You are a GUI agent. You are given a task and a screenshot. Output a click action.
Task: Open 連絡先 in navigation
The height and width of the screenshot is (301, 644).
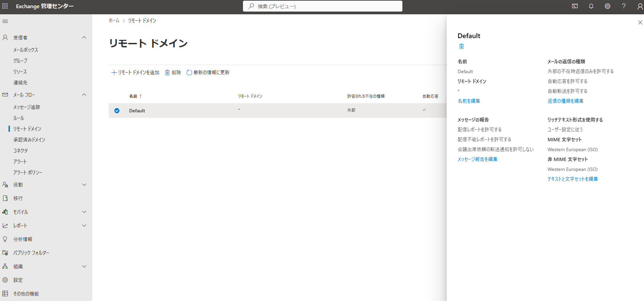point(20,82)
